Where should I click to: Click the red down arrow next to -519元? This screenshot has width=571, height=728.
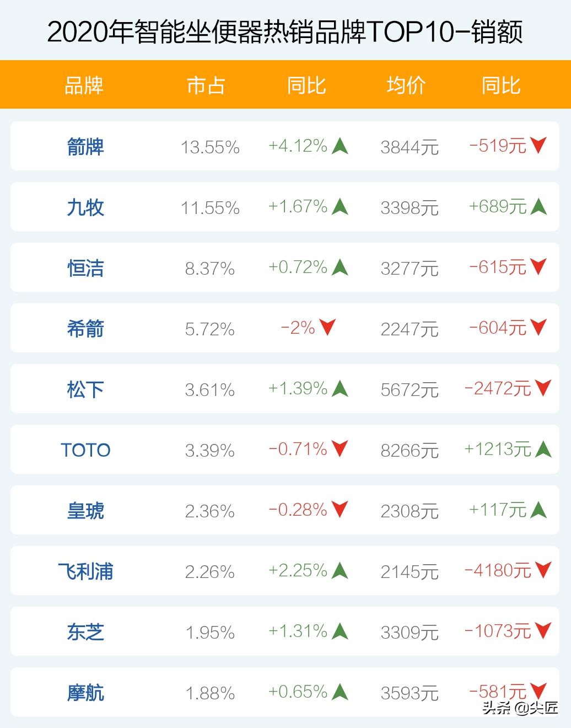[x=538, y=146]
